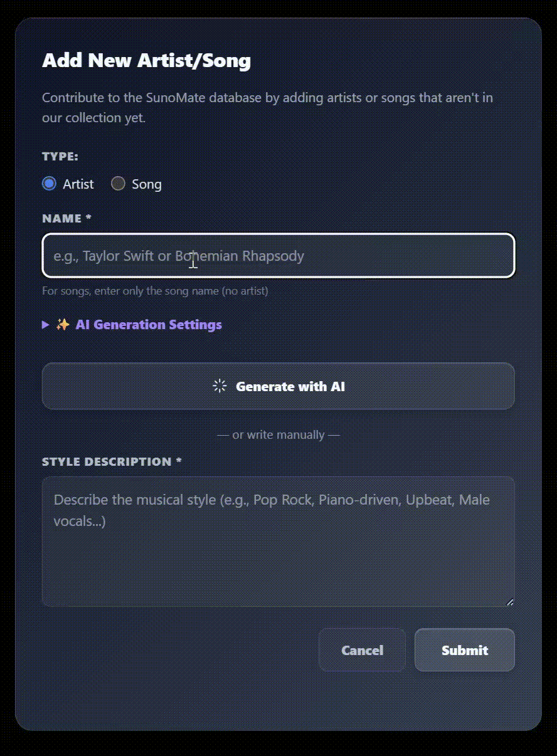
Task: Click the sparkle icon beside AI Generation Settings
Action: 63,324
